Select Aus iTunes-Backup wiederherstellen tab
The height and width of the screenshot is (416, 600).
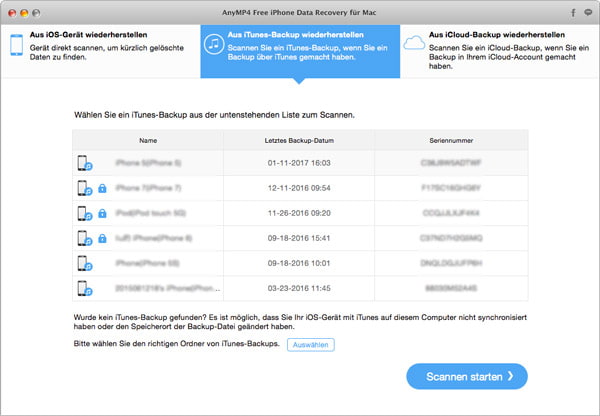click(x=300, y=51)
